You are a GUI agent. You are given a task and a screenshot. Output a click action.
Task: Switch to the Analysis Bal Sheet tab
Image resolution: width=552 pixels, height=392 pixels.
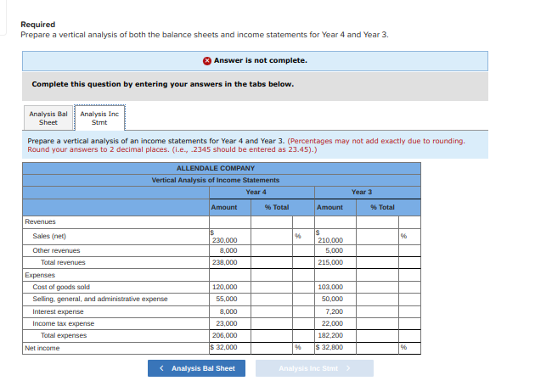(48, 118)
